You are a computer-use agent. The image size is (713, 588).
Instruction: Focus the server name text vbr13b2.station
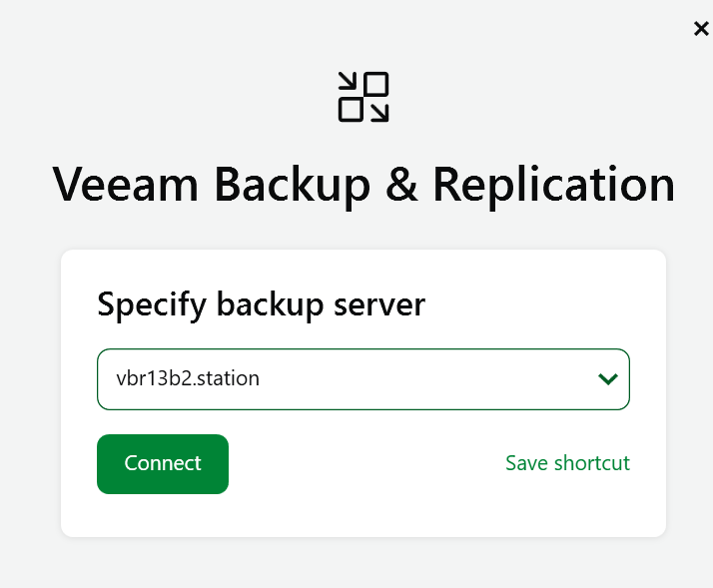(x=188, y=379)
